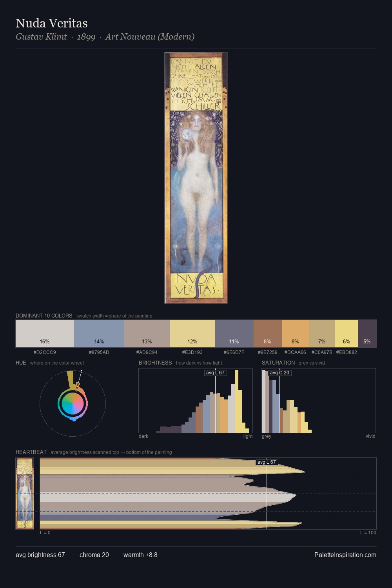Click the 'avg brightness 67' footer stat
392x588 pixels.
(40, 555)
